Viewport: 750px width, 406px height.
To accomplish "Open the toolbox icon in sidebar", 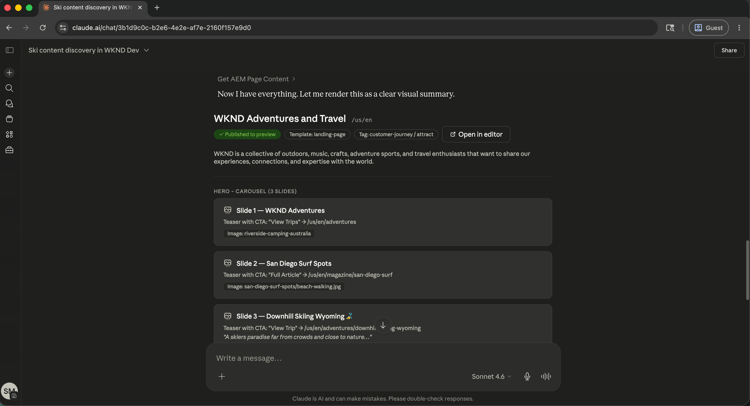I will 9,150.
